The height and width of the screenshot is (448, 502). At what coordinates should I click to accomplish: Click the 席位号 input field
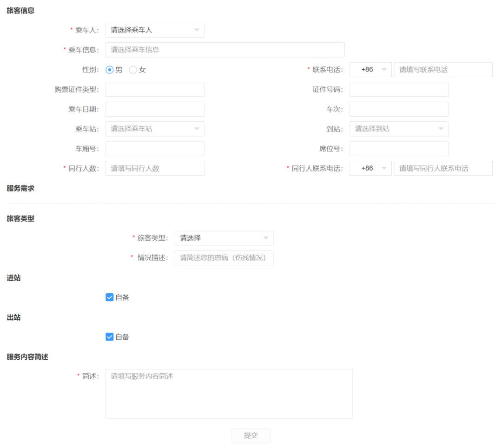point(399,149)
